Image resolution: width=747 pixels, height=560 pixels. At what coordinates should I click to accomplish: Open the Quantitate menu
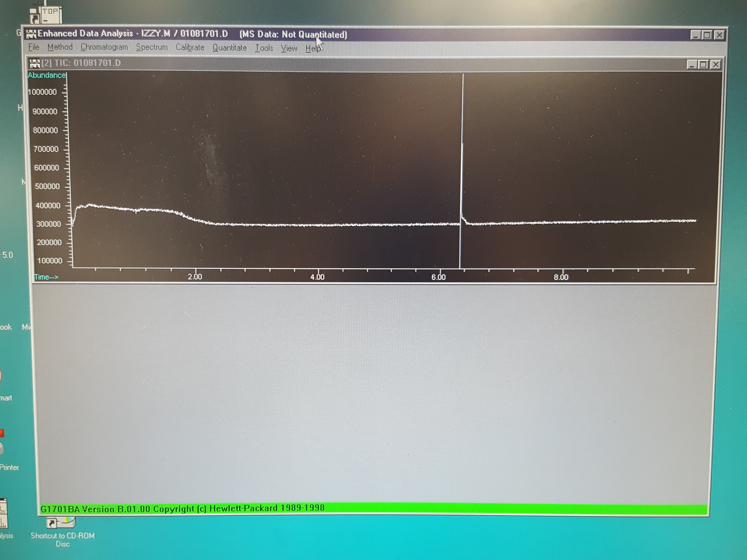point(230,48)
